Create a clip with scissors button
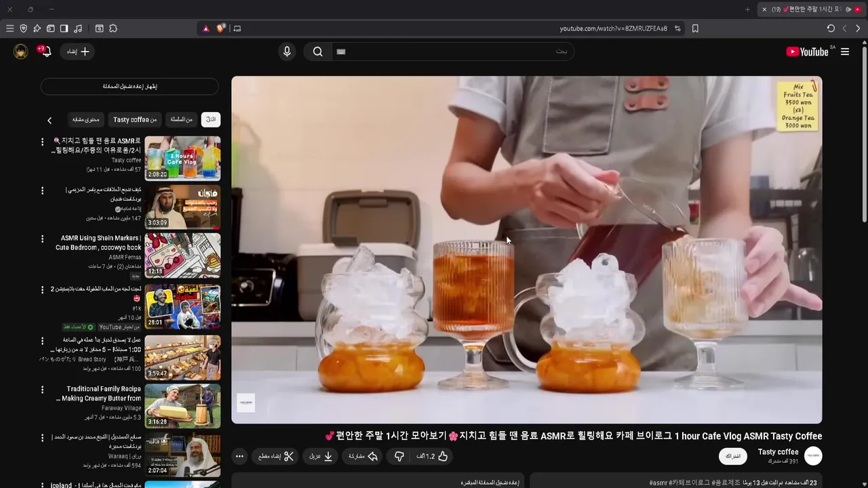The height and width of the screenshot is (488, 868). coord(276,456)
